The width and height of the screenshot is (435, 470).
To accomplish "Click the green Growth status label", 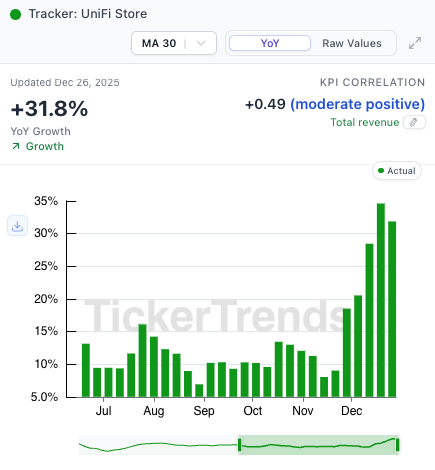I will [x=45, y=146].
